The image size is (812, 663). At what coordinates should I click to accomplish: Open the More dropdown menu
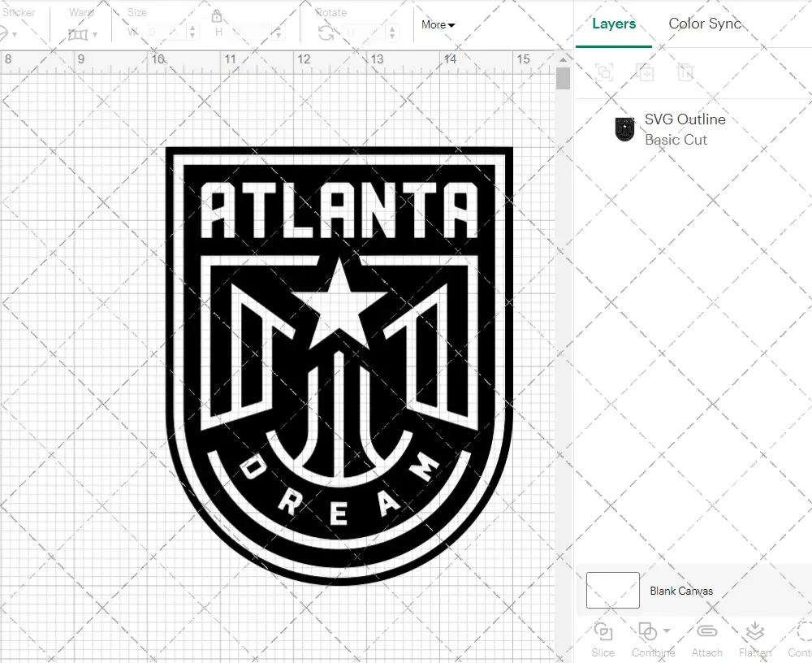[438, 24]
